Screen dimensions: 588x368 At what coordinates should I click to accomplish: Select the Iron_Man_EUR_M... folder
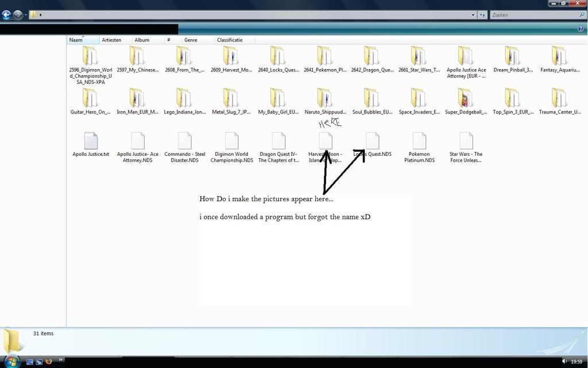[138, 101]
